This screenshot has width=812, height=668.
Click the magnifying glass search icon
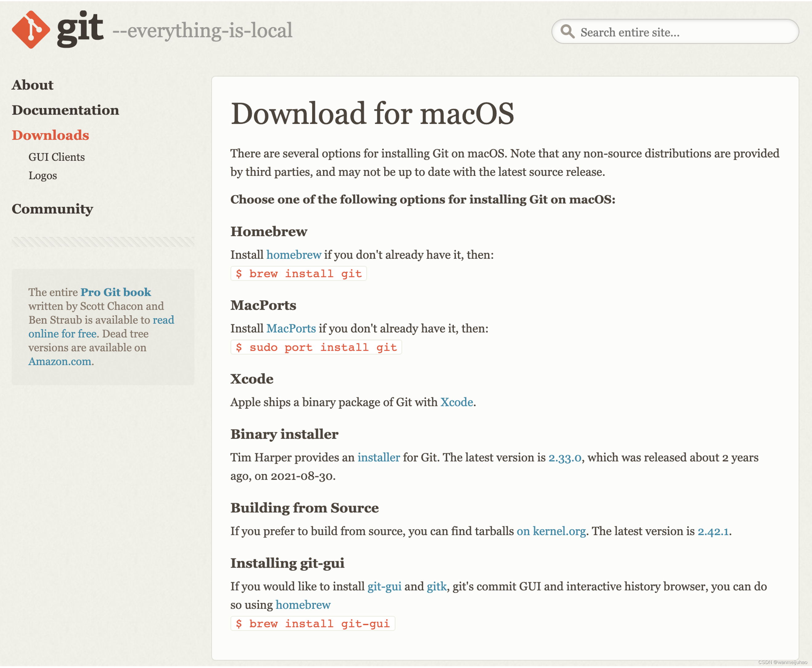click(x=567, y=31)
